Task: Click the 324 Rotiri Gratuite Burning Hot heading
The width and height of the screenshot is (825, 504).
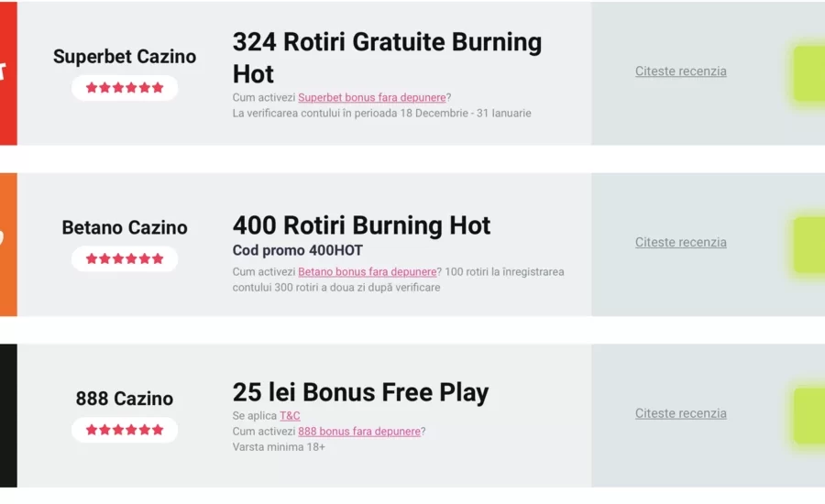Action: [x=387, y=58]
